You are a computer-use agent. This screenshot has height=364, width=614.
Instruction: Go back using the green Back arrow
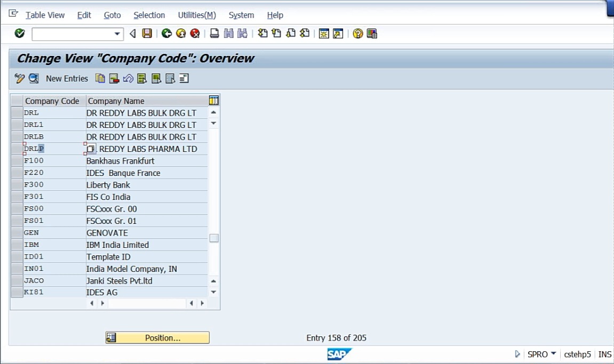(167, 34)
